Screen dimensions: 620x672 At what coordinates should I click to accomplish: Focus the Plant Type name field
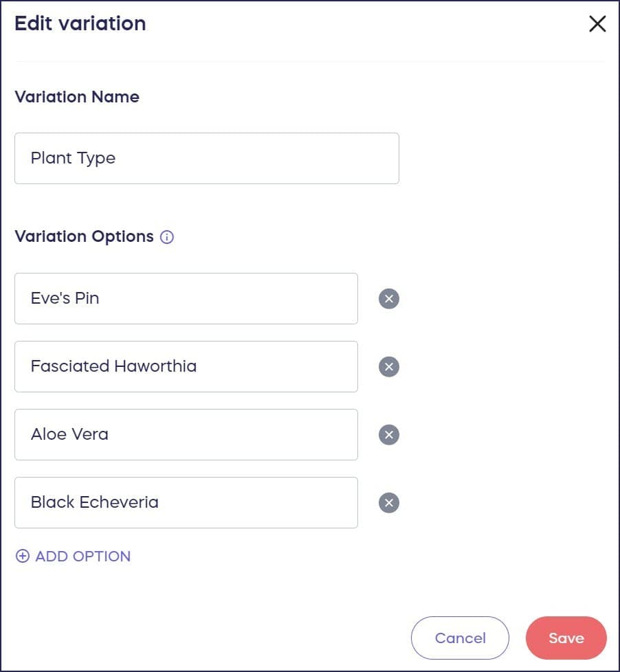coord(206,159)
